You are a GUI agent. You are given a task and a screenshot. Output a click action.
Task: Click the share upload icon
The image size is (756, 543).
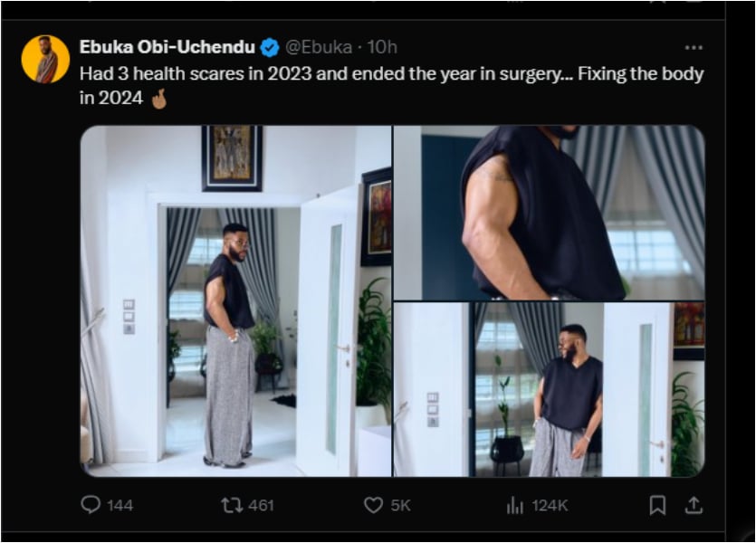pos(693,505)
